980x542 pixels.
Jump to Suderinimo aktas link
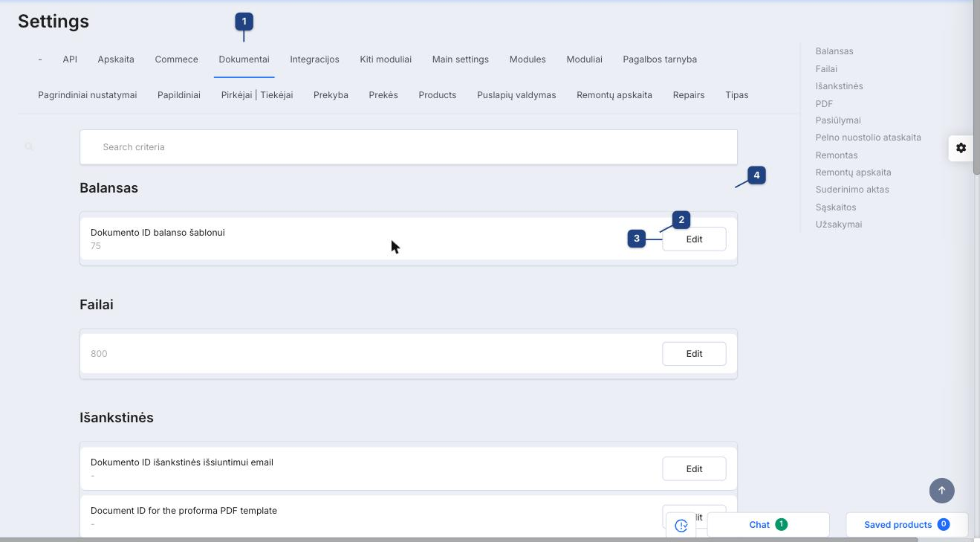pos(852,190)
